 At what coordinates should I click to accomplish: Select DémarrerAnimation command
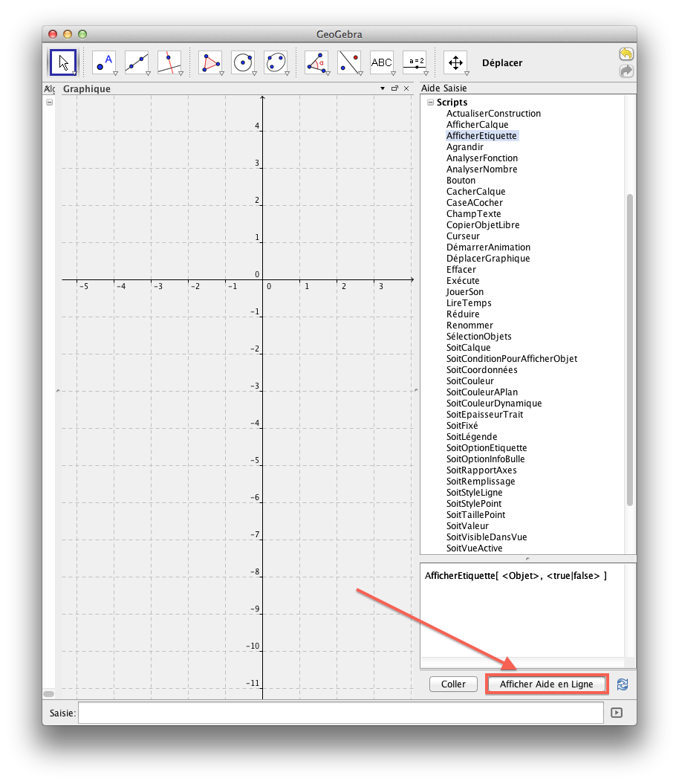pyautogui.click(x=489, y=247)
